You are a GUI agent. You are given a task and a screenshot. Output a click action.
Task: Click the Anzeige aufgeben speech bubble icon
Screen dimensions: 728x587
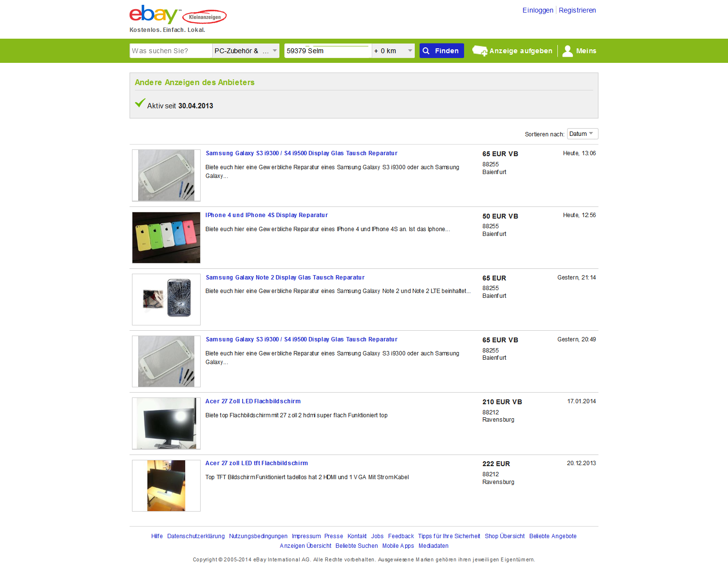(480, 51)
